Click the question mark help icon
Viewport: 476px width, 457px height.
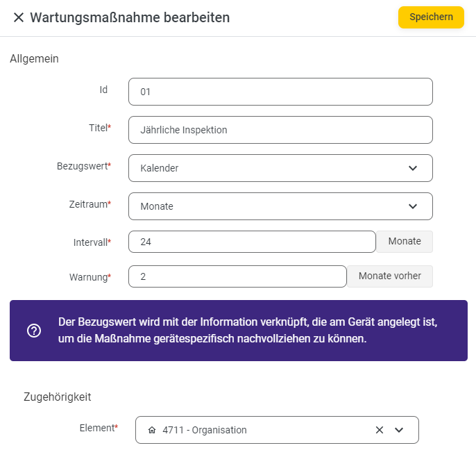point(34,331)
